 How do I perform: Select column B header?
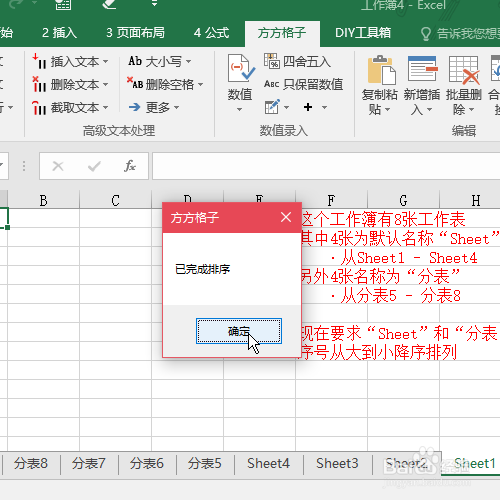(44, 200)
